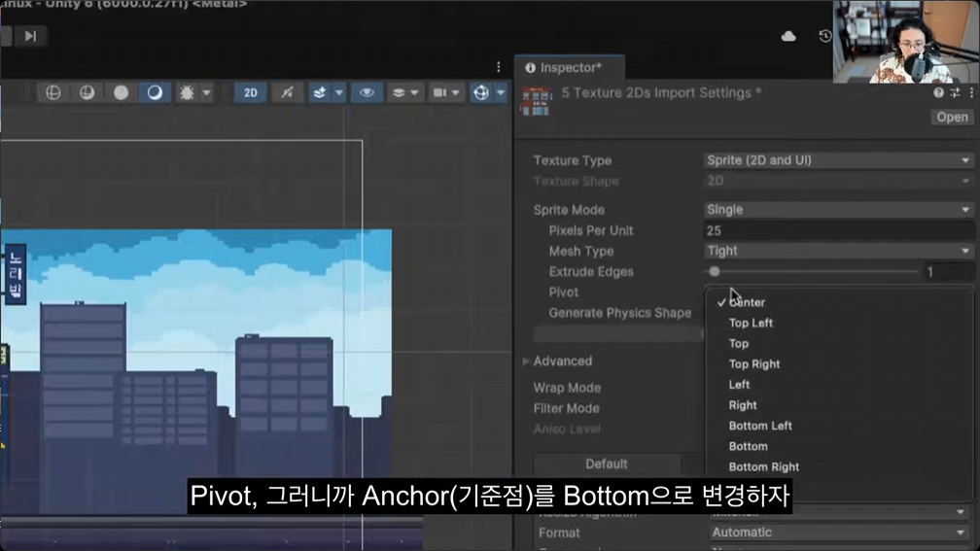980x551 pixels.
Task: Pick the Left pivot option
Action: pos(837,385)
